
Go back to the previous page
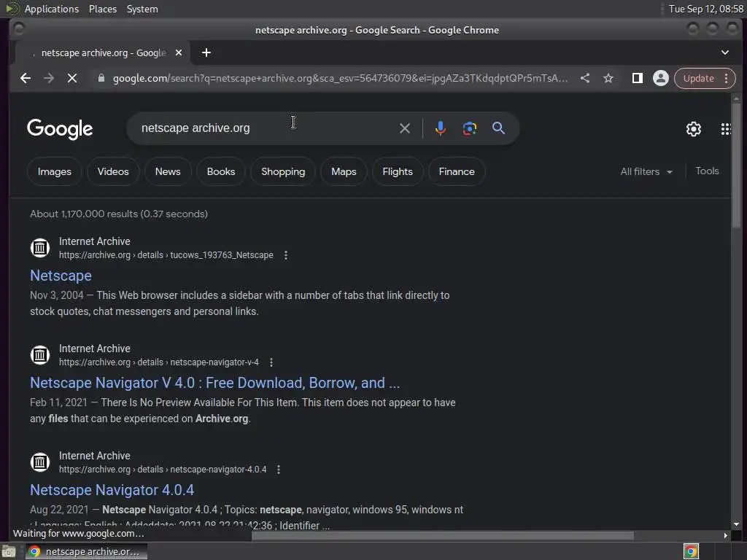(x=26, y=78)
